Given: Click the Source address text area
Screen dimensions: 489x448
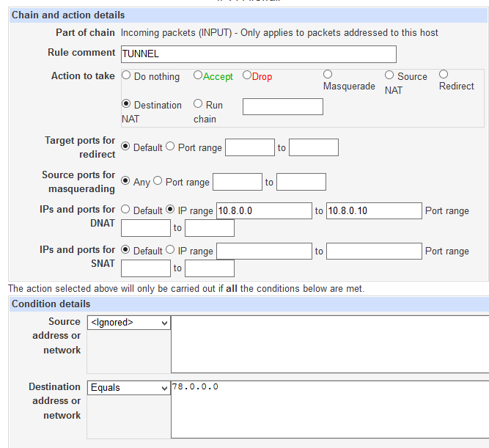Looking at the screenshot, I should pyautogui.click(x=330, y=344).
